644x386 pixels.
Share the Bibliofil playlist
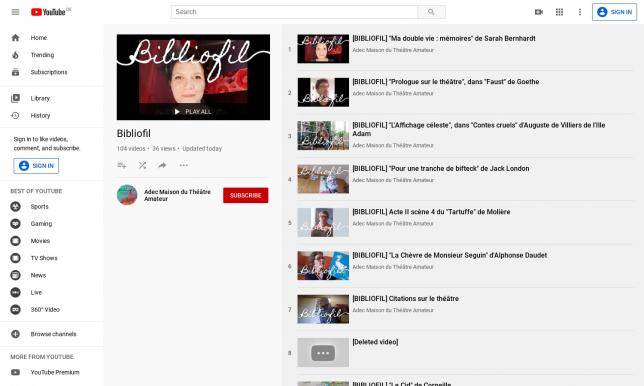pos(162,165)
